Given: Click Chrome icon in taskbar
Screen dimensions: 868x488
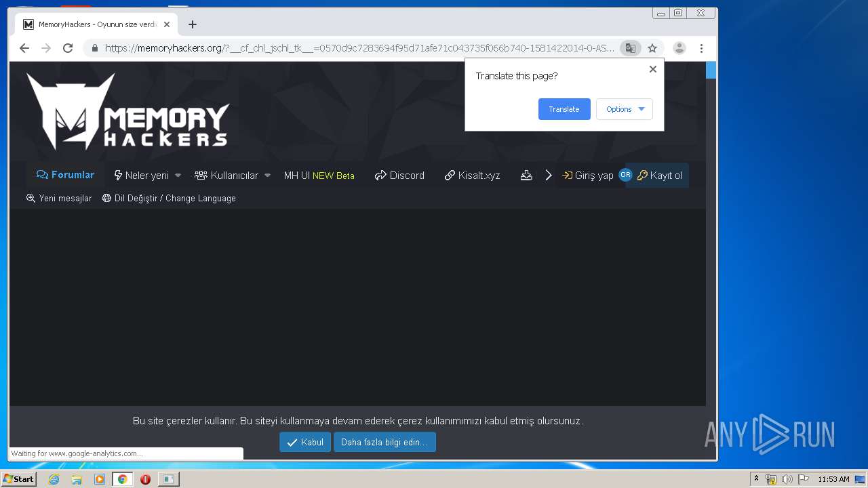Looking at the screenshot, I should (123, 479).
